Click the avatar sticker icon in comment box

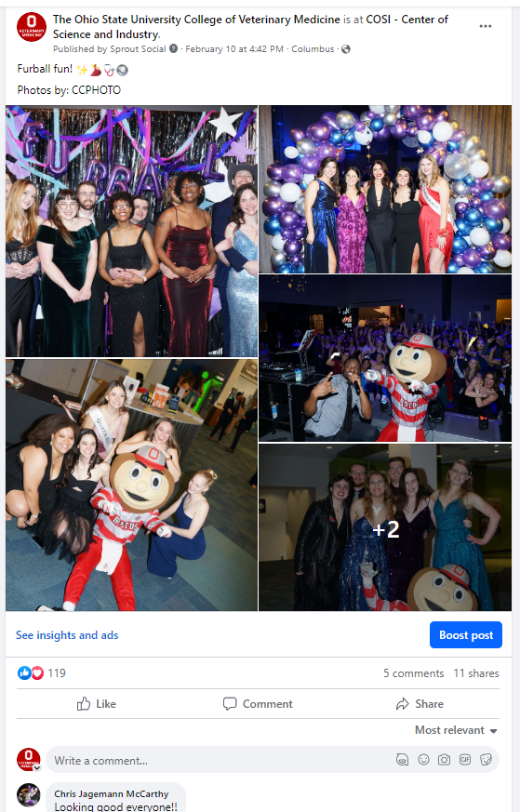click(403, 760)
